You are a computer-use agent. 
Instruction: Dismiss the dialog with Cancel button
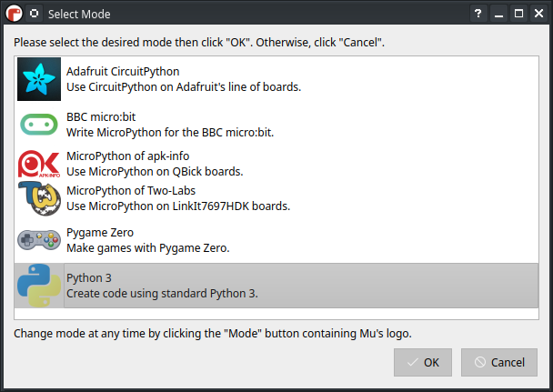tap(499, 362)
